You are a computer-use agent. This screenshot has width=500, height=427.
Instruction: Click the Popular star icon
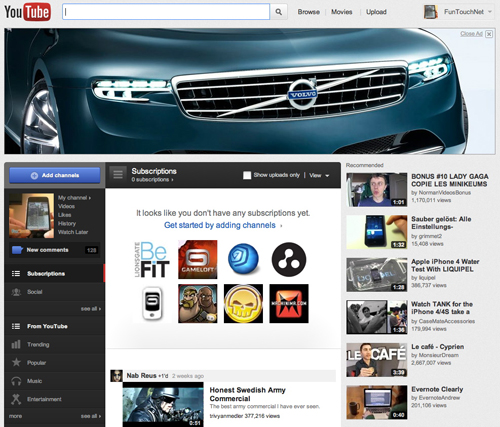click(x=16, y=362)
